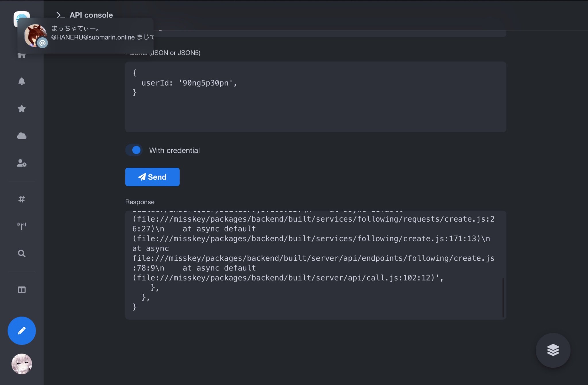This screenshot has width=588, height=385.
Task: Open widgets layers button bottom right
Action: 553,350
